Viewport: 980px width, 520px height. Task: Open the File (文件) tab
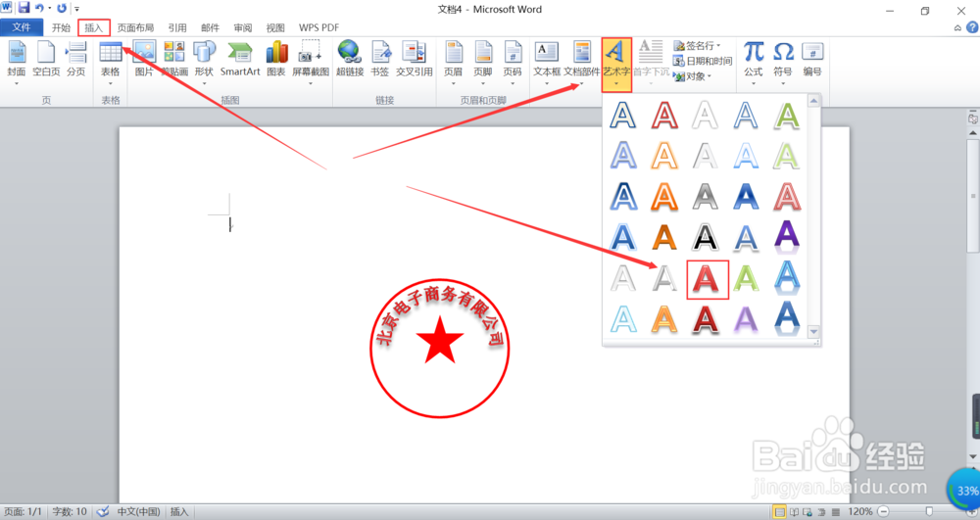(22, 27)
